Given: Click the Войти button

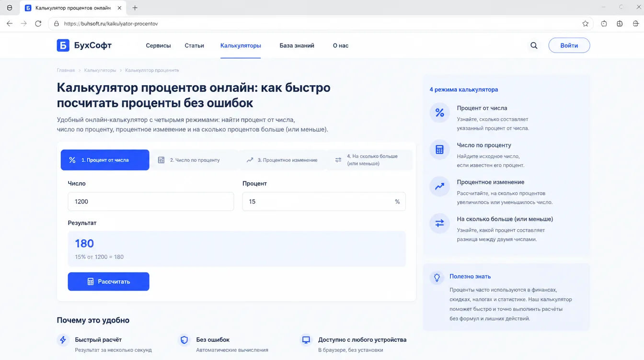Looking at the screenshot, I should (x=569, y=45).
